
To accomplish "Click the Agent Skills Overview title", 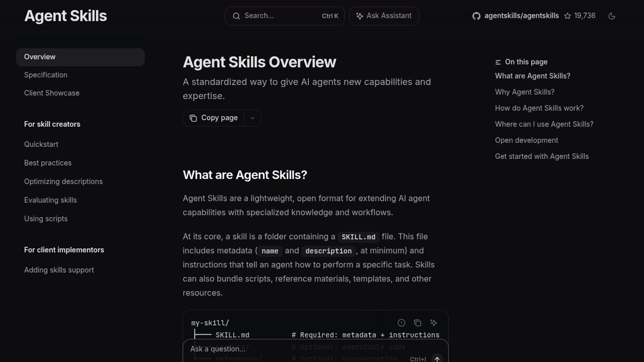I will [x=259, y=62].
